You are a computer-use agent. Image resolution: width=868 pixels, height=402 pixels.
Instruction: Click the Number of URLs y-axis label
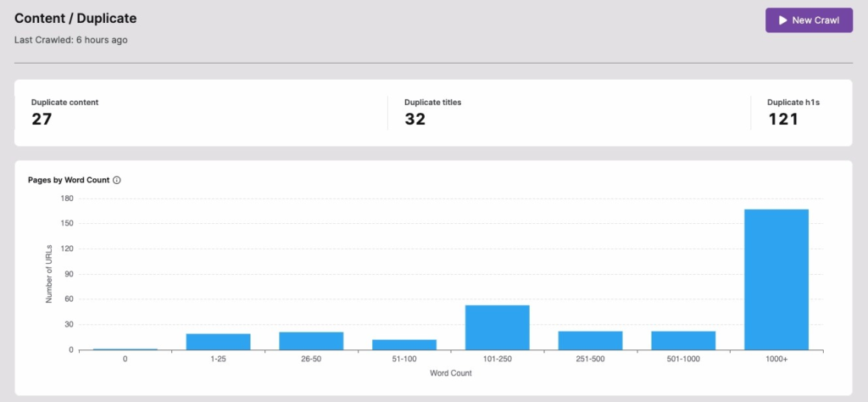[x=49, y=273]
